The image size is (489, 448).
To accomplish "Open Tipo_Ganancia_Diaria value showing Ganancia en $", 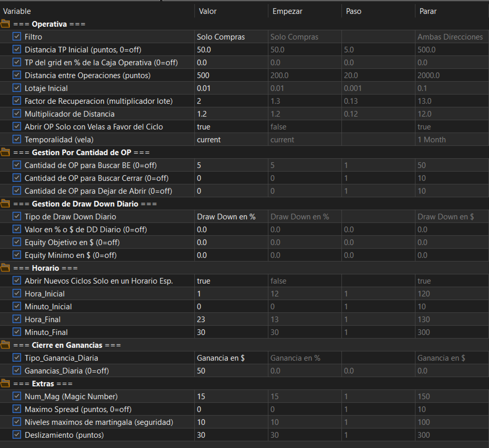I will point(230,358).
